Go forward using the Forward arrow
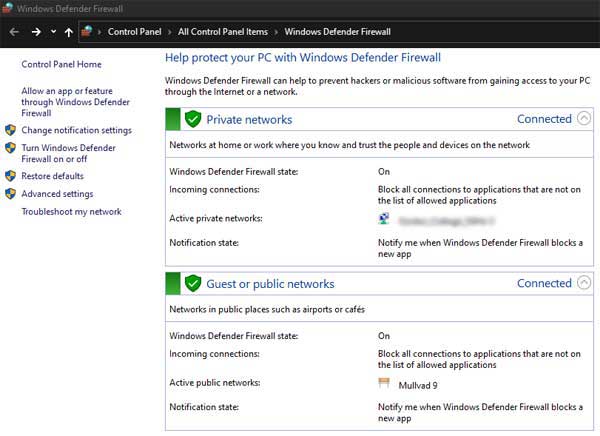 pos(36,32)
